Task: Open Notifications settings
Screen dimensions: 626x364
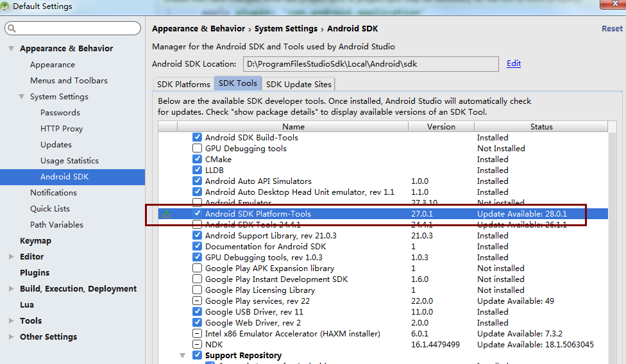Action: pos(53,192)
